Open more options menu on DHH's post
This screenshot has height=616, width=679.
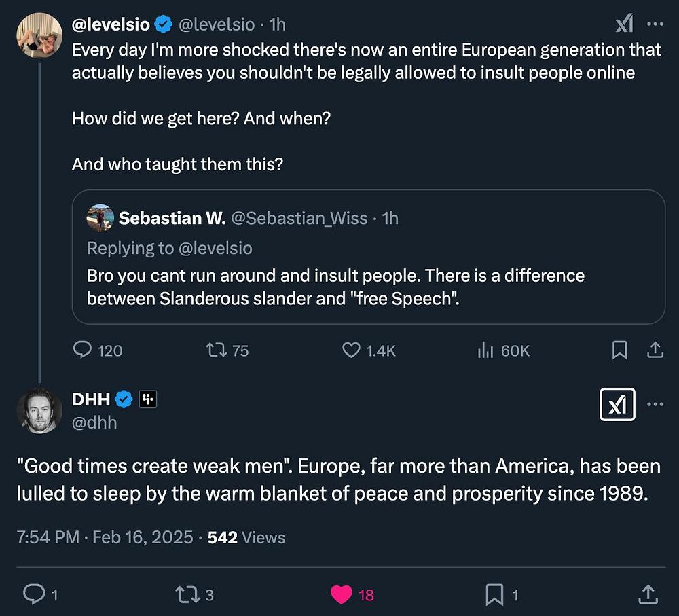[x=655, y=405]
